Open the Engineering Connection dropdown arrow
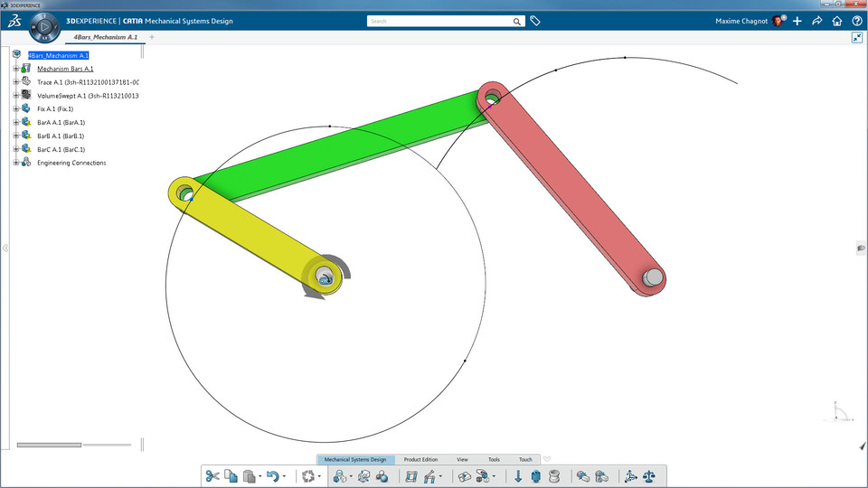The height and width of the screenshot is (488, 868). point(351,476)
